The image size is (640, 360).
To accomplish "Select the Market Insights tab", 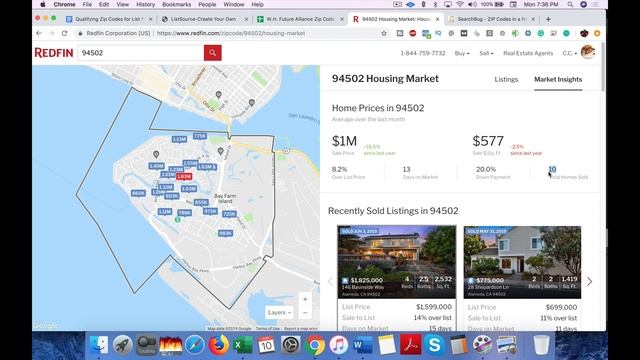I will [x=558, y=79].
